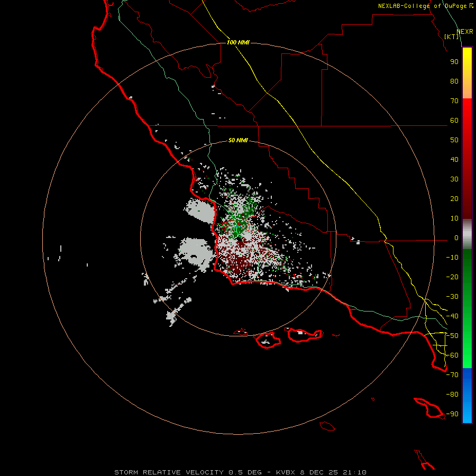
Task: Click the 50 NMI range ring label
Action: click(238, 140)
